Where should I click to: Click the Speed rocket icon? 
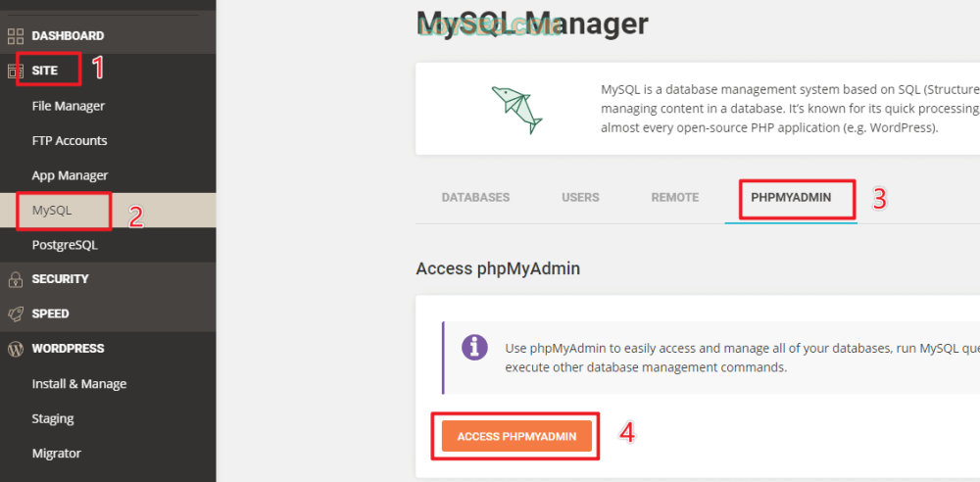tap(15, 313)
